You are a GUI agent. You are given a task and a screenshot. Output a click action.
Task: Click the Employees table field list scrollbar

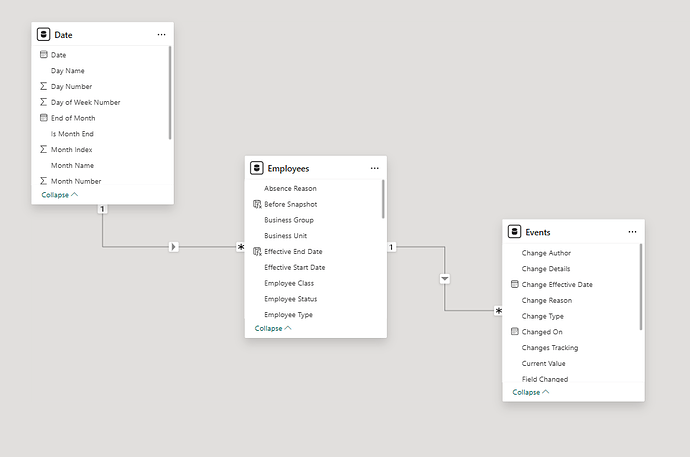[x=383, y=200]
